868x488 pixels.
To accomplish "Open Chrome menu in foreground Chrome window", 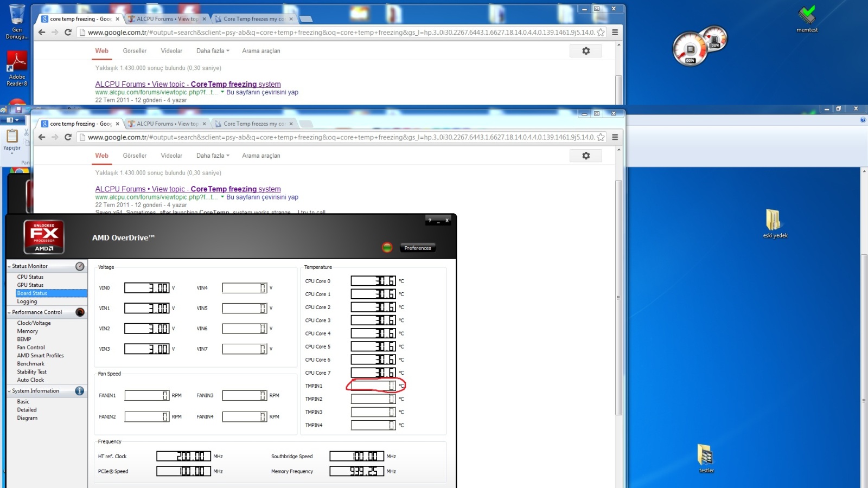I will (615, 137).
